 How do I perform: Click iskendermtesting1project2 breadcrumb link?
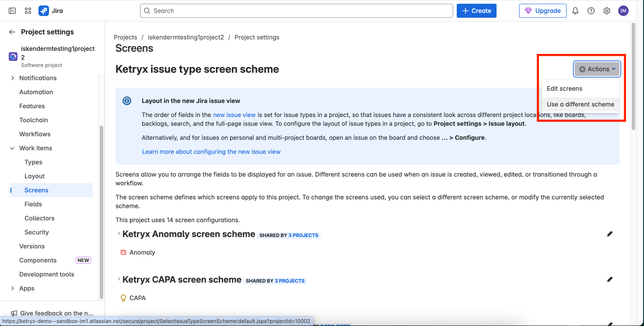(x=186, y=37)
